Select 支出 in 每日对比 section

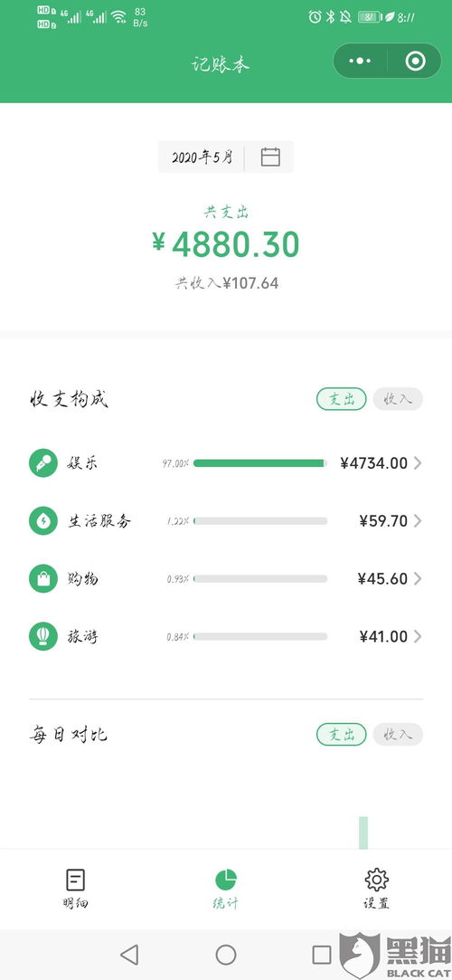coord(342,734)
